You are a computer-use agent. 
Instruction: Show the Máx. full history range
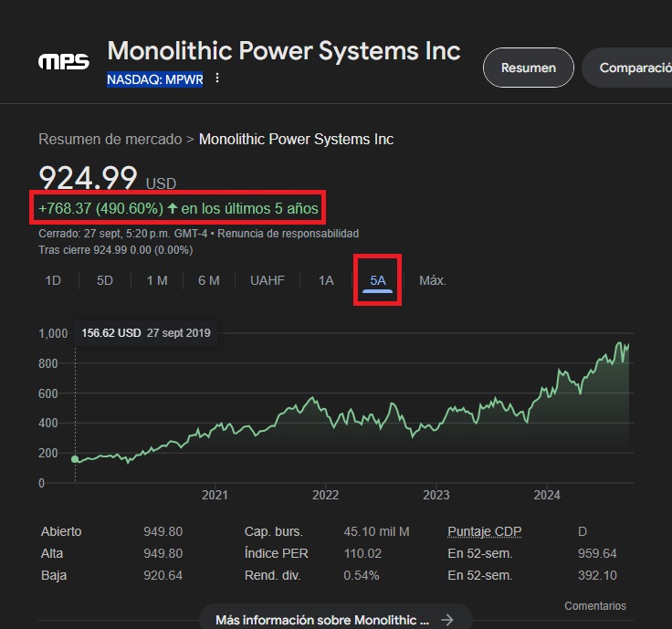(433, 280)
